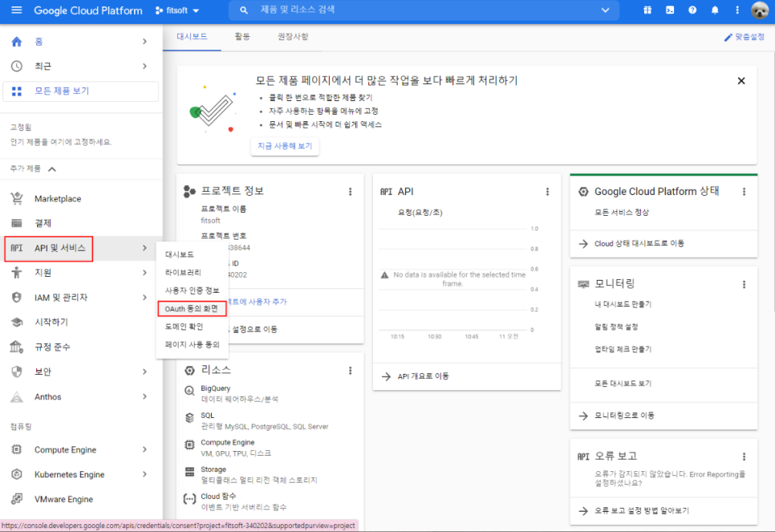
Task: Open Error Reporting card options menu
Action: click(x=744, y=457)
